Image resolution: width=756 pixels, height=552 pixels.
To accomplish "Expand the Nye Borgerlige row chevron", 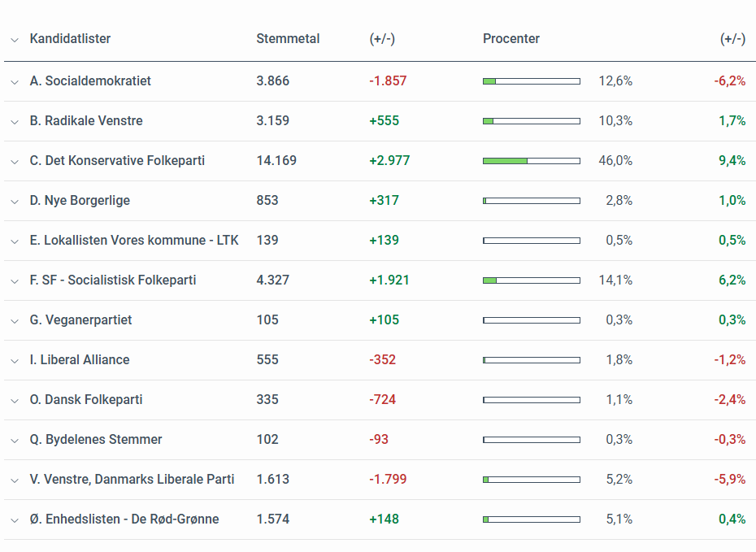I will coord(15,201).
